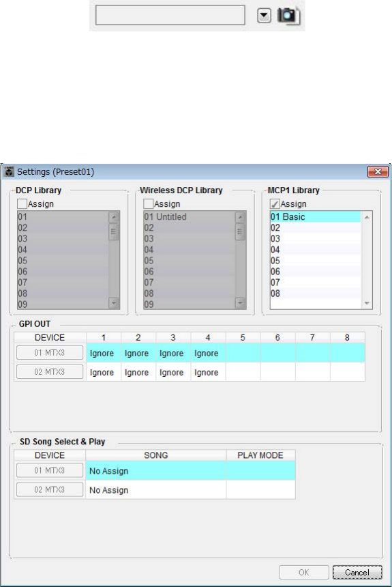Image resolution: width=392 pixels, height=587 pixels.
Task: Click MCP1 Library scroll down arrow
Action: coord(367,303)
